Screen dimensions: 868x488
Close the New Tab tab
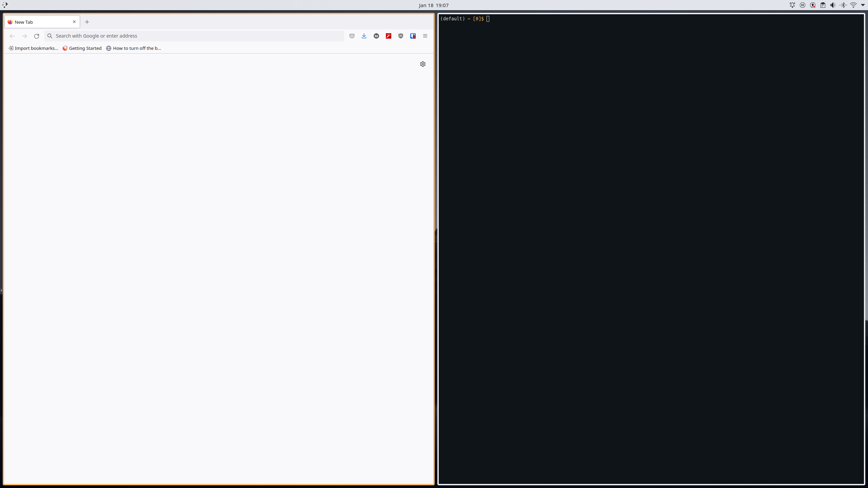tap(74, 22)
